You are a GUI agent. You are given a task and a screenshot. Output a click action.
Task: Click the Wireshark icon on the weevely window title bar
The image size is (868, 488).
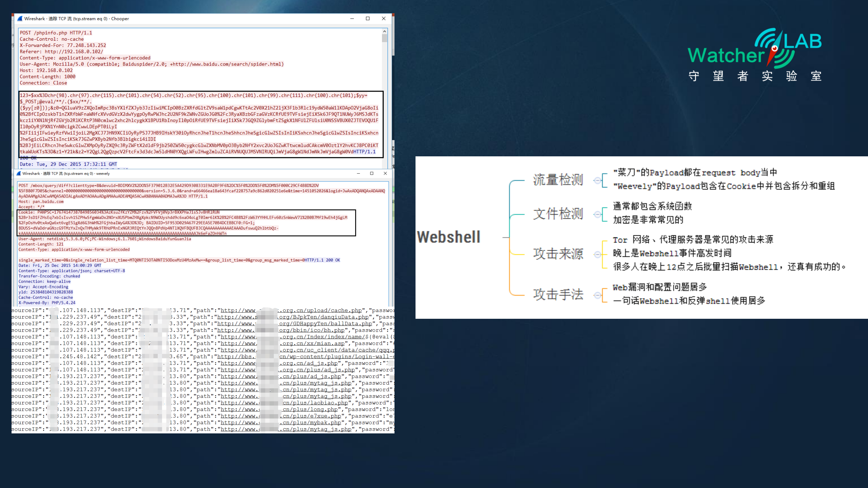tap(19, 173)
